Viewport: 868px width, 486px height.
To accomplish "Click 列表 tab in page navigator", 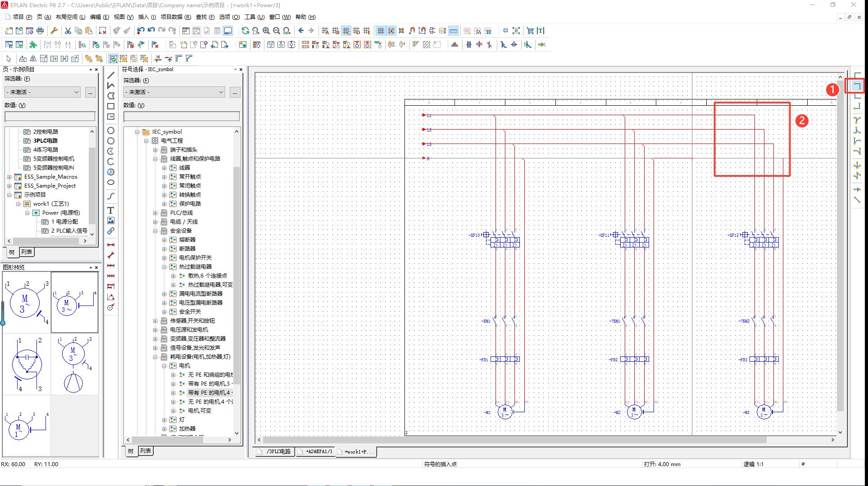I will coord(27,252).
